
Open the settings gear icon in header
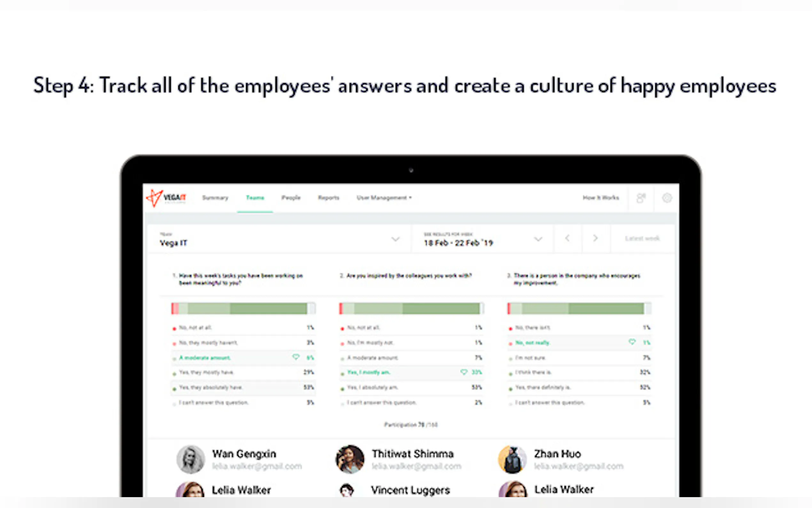tap(667, 198)
